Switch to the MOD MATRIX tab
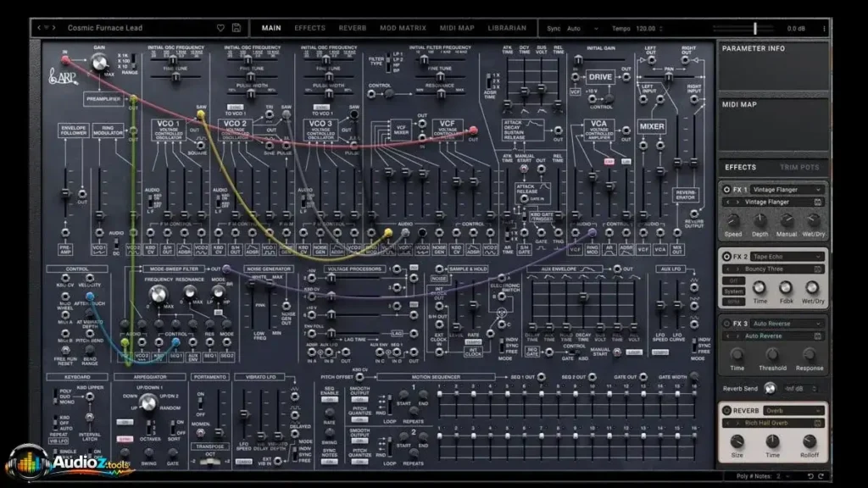The width and height of the screenshot is (868, 488). click(x=401, y=27)
